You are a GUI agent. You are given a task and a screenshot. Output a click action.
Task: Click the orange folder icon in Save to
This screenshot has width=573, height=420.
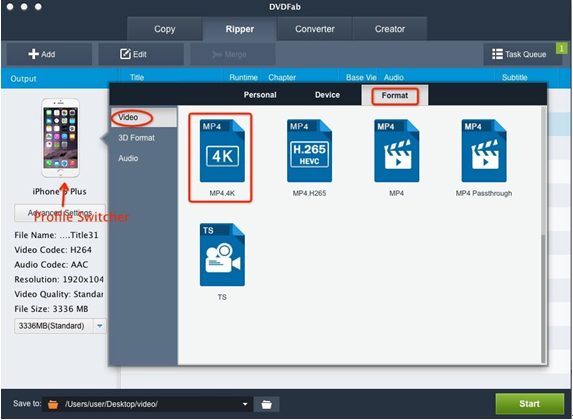point(53,404)
